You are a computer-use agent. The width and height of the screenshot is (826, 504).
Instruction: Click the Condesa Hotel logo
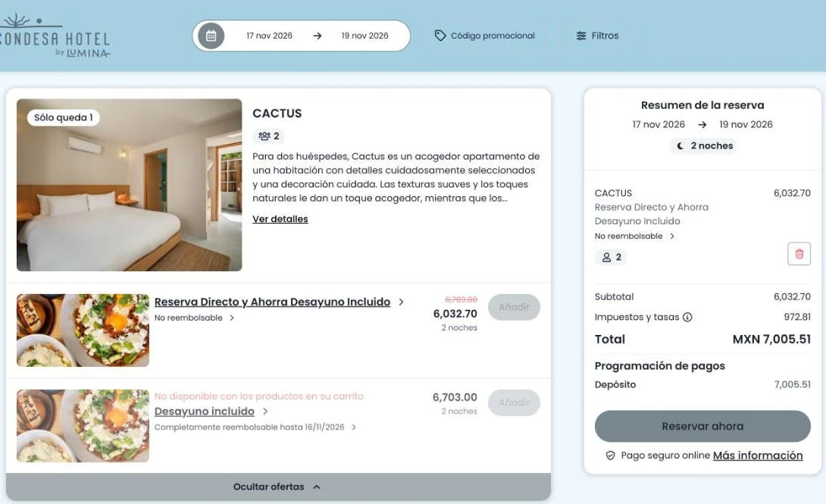pos(55,36)
